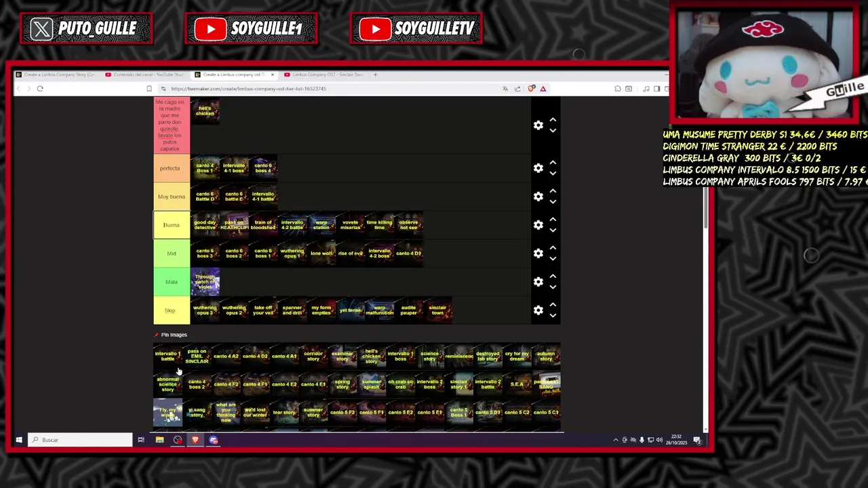The image size is (868, 488).
Task: Open settings gear for the Mala tier
Action: [x=538, y=282]
